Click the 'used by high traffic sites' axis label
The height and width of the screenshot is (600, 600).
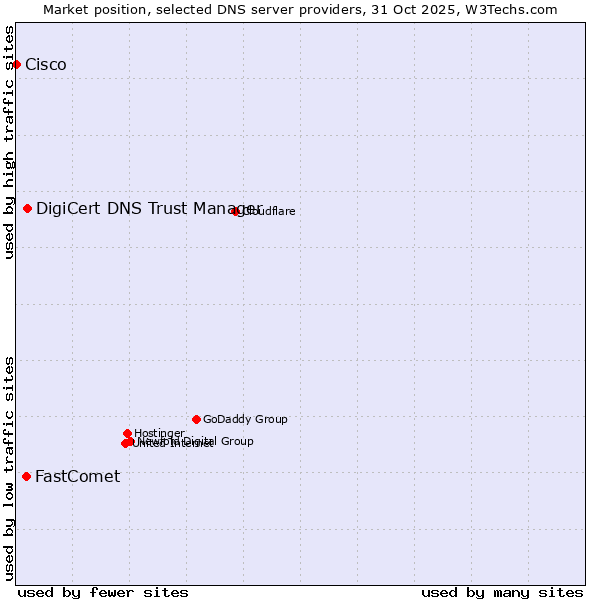point(9,142)
